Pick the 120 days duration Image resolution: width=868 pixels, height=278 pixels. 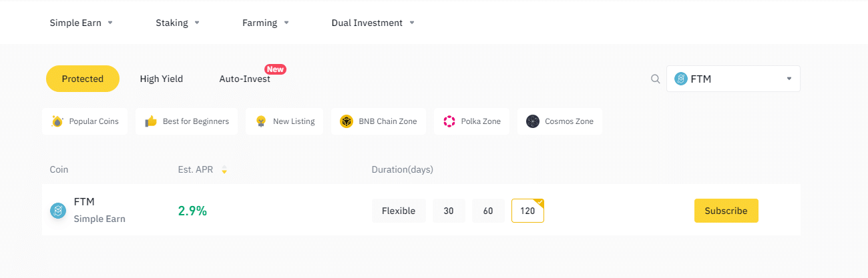[x=527, y=211]
